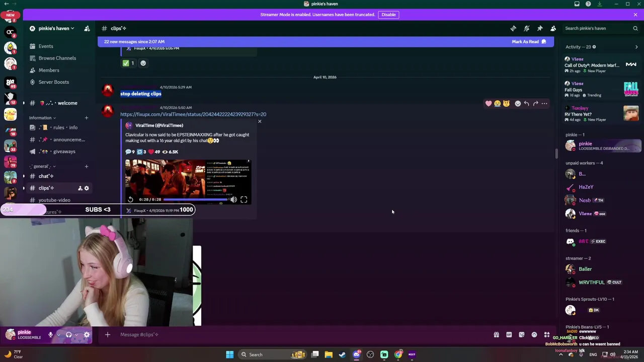Screen dimensions: 644x362
Task: Open the inbox icon in title bar
Action: (x=577, y=4)
